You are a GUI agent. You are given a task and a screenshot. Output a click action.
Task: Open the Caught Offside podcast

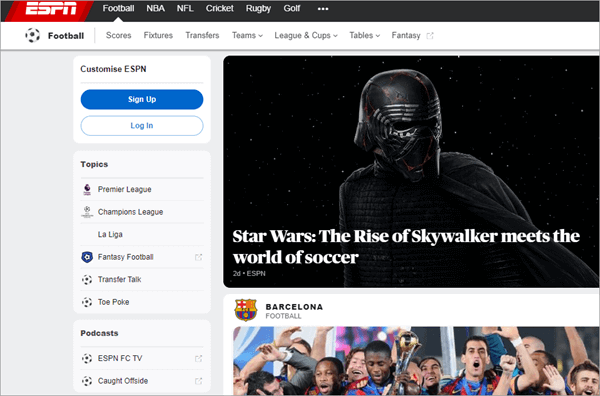click(142, 381)
